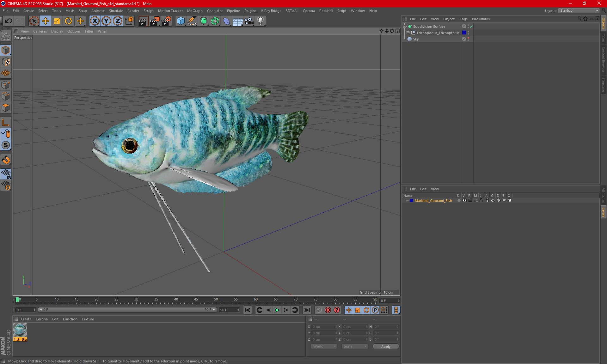Add a Subdivision Surface generator

(x=204, y=21)
